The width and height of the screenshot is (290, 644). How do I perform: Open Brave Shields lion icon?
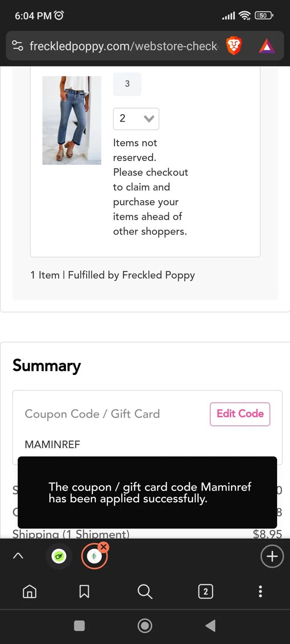click(x=234, y=46)
